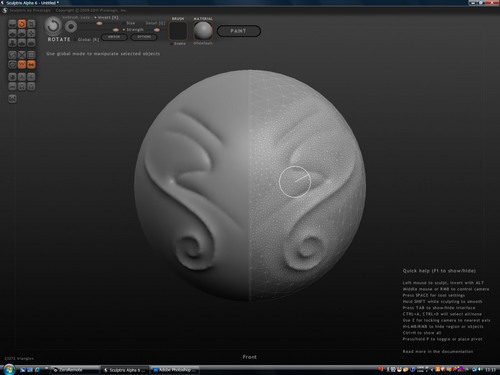Click the taskbar clock

[490, 370]
